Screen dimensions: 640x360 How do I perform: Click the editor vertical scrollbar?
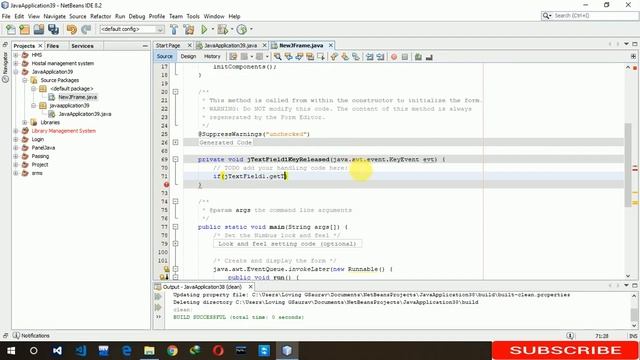(628, 165)
